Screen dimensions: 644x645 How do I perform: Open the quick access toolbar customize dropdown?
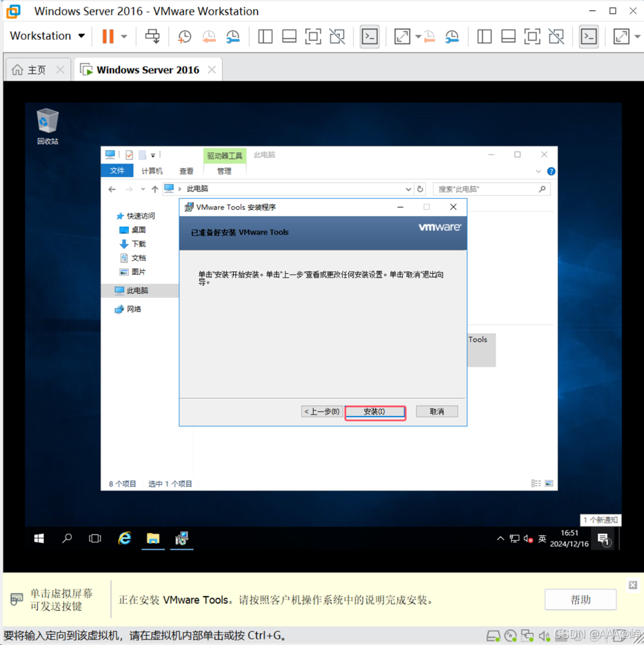pos(153,155)
